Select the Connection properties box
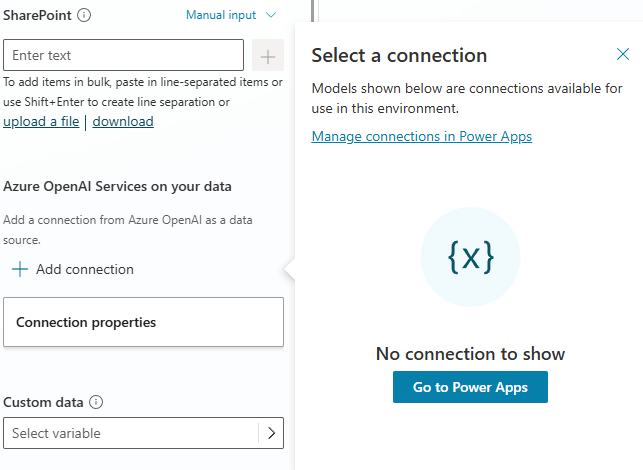The width and height of the screenshot is (643, 470). 143,322
